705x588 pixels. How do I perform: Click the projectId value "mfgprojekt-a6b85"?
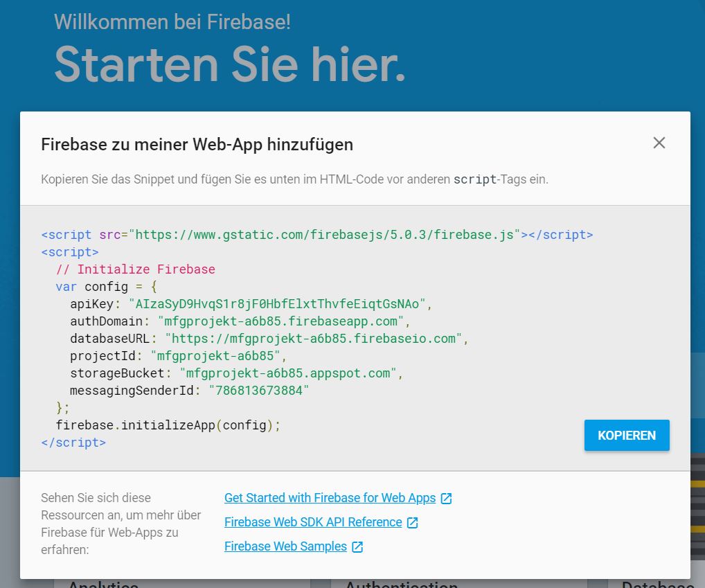point(215,355)
